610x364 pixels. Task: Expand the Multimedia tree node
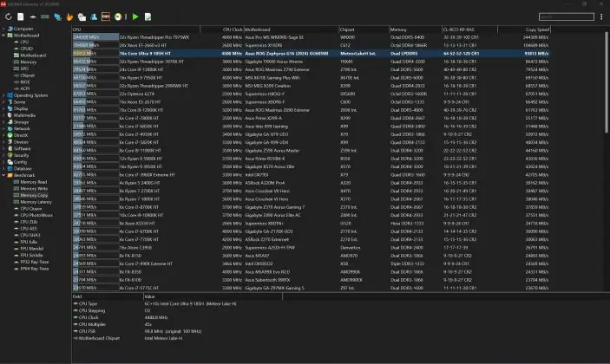pos(3,115)
